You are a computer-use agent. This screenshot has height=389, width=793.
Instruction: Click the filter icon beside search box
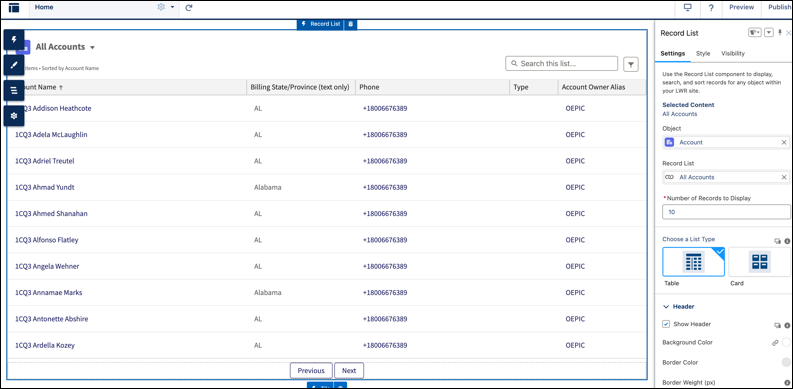631,64
